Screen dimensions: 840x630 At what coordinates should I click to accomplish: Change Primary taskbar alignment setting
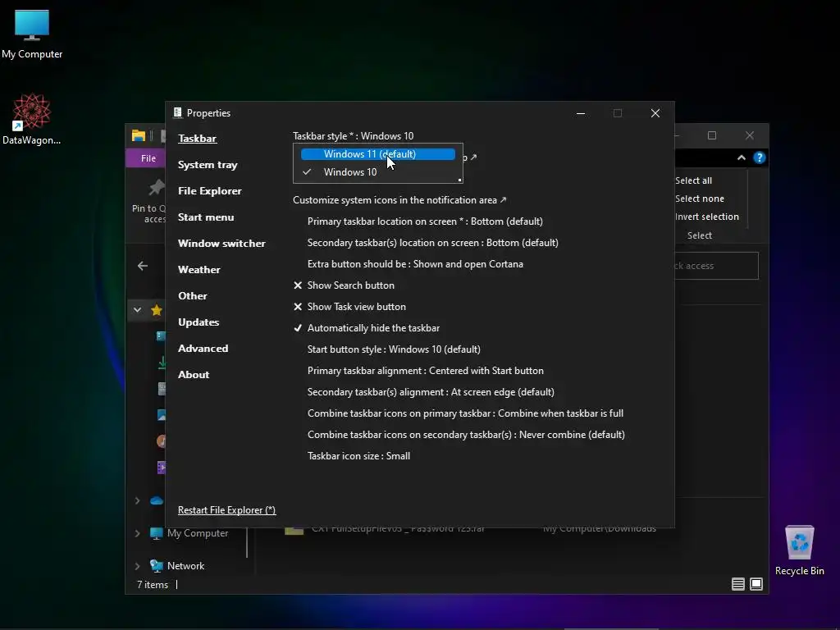point(426,371)
